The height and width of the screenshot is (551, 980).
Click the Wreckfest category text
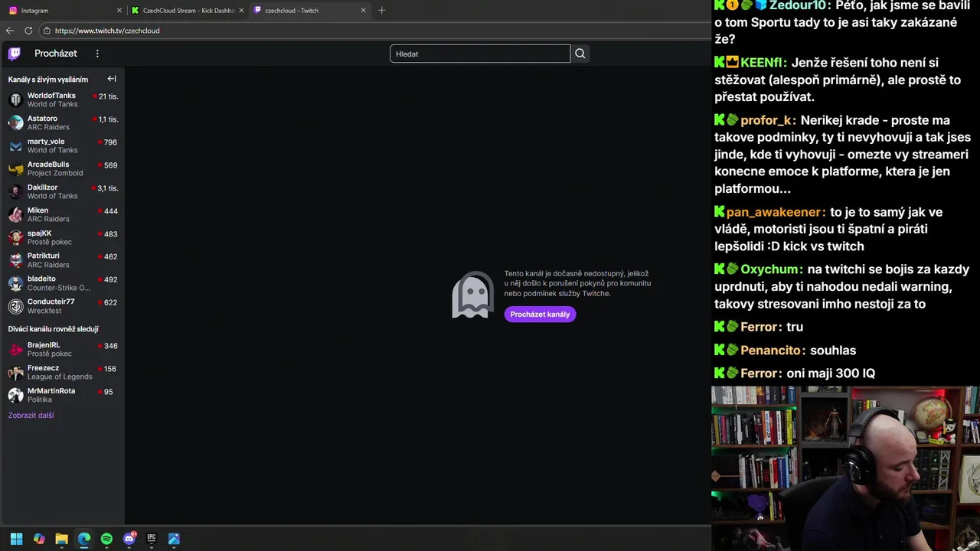(x=44, y=311)
